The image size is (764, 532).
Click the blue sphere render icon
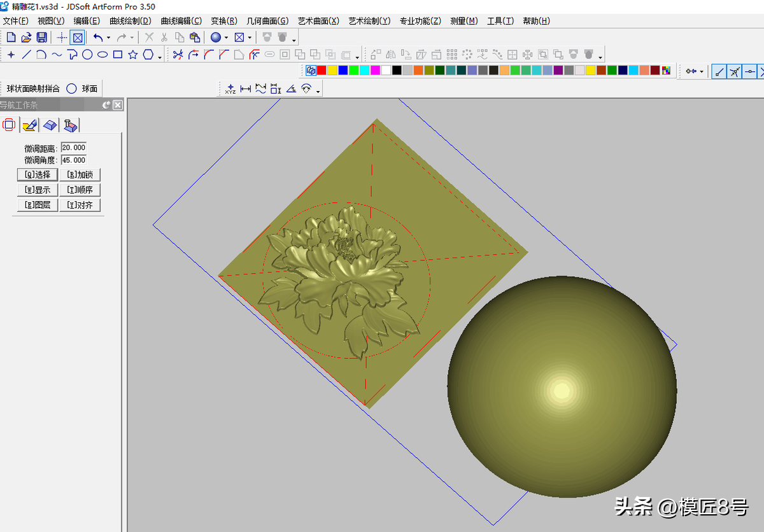click(x=215, y=38)
